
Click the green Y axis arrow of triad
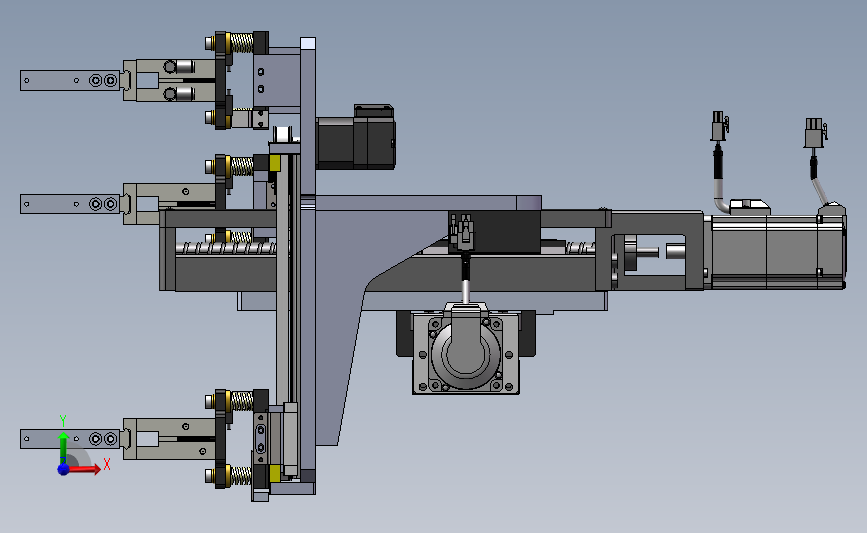click(64, 448)
